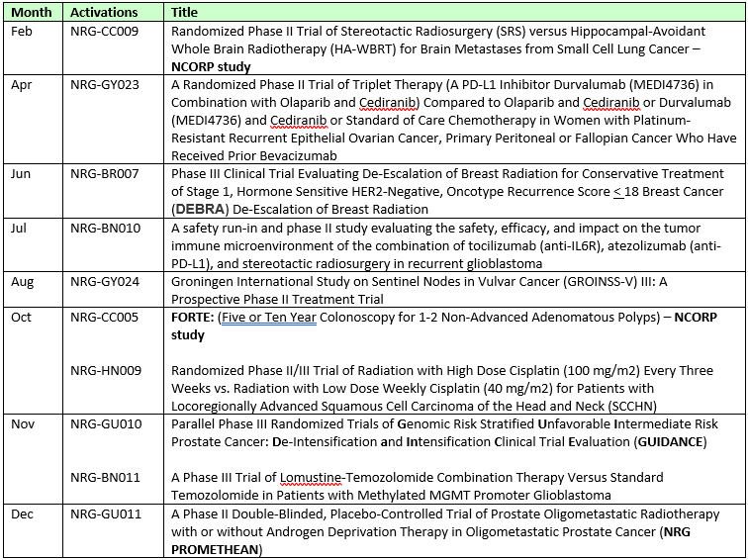Click the NRG-HN009 activation code
Viewport: 748px width, 560px height.
click(x=106, y=371)
